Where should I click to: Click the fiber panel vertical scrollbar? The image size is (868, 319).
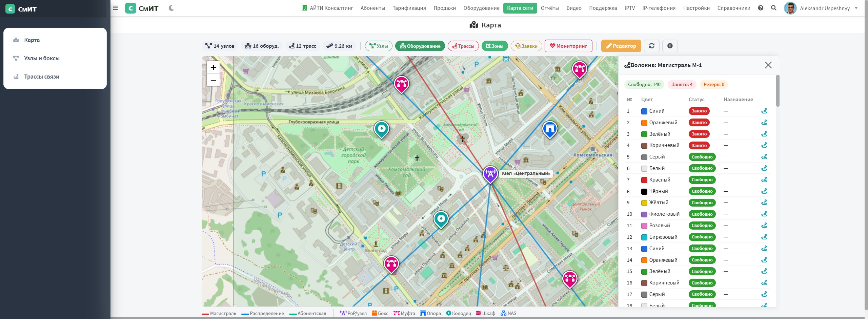tap(778, 90)
